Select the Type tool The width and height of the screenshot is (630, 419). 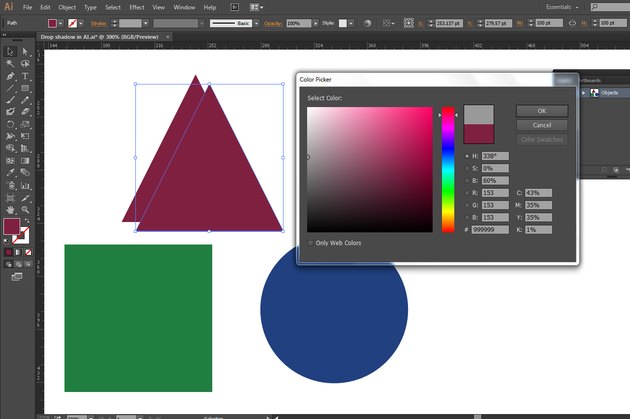pyautogui.click(x=25, y=76)
